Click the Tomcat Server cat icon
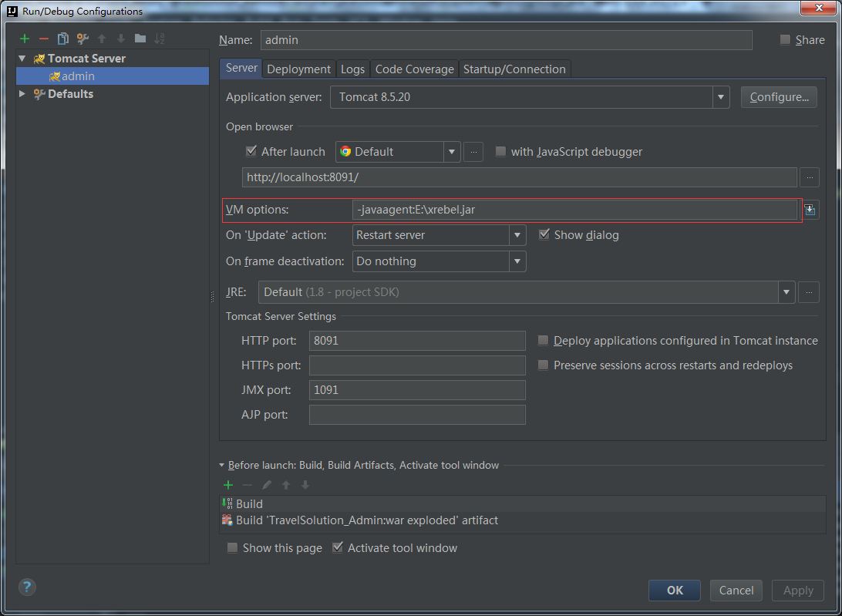The image size is (842, 616). coord(39,59)
